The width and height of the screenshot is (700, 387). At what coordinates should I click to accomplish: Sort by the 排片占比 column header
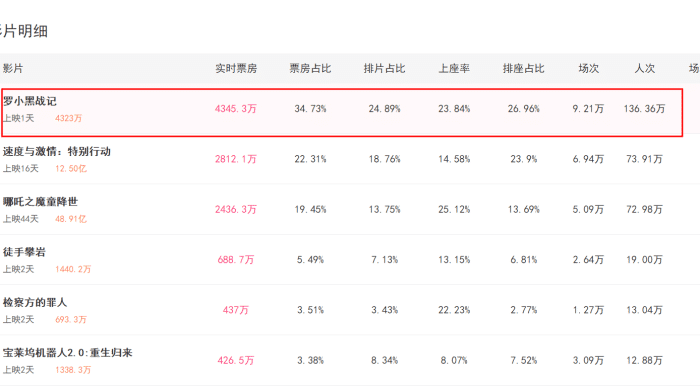(384, 69)
